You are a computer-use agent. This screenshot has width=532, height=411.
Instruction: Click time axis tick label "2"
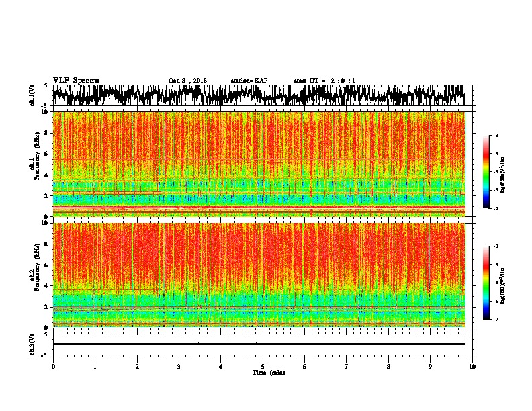[x=137, y=367]
